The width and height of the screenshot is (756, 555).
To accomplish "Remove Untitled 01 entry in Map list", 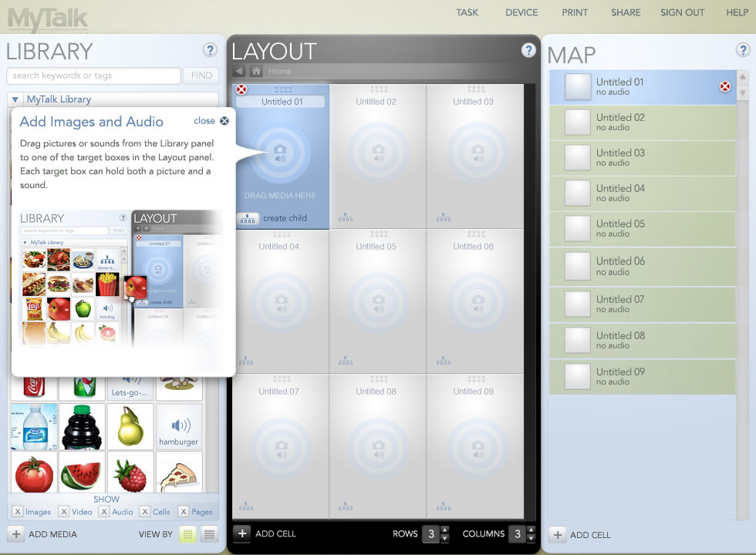I will [x=724, y=86].
